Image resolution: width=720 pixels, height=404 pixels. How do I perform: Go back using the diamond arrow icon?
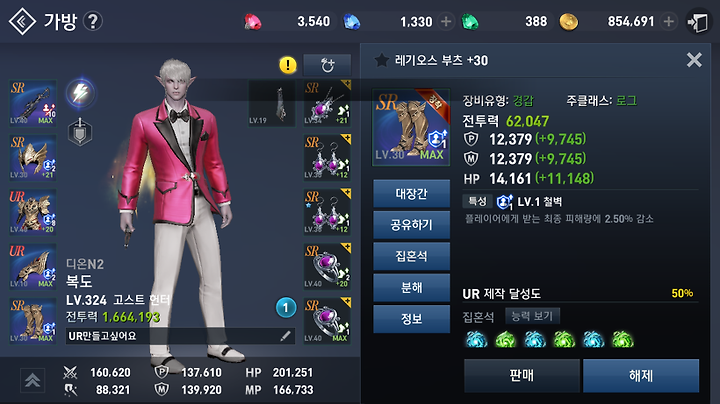coord(22,21)
